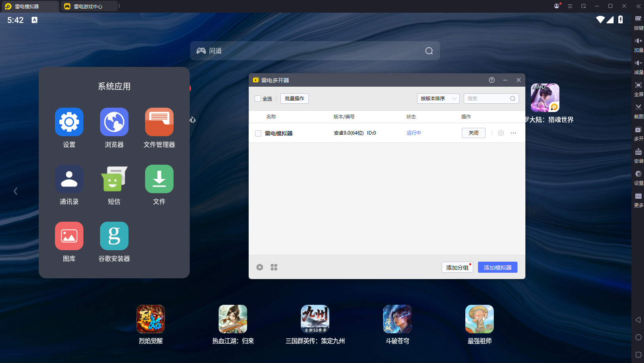Open the 设置 app in 系统应用 folder
This screenshot has height=363, width=644.
click(x=69, y=122)
